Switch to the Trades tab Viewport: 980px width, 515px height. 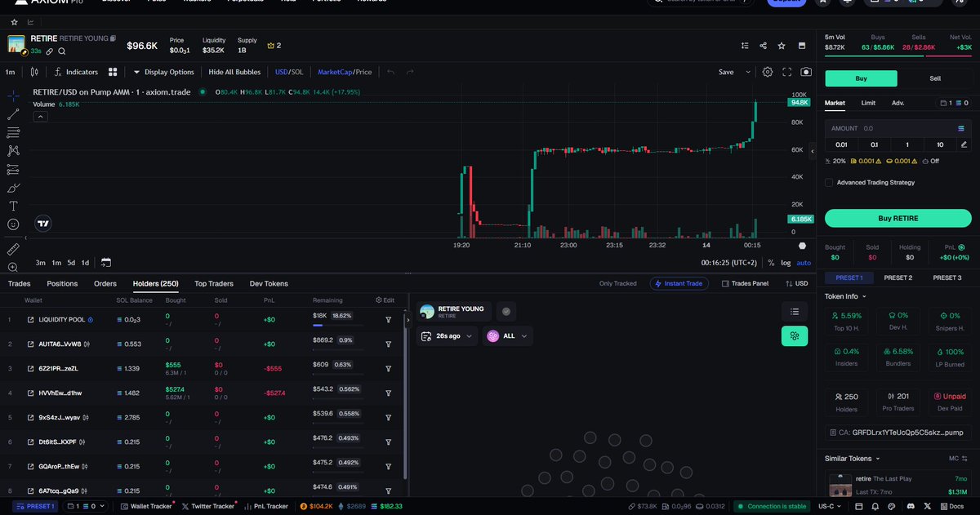pyautogui.click(x=19, y=284)
